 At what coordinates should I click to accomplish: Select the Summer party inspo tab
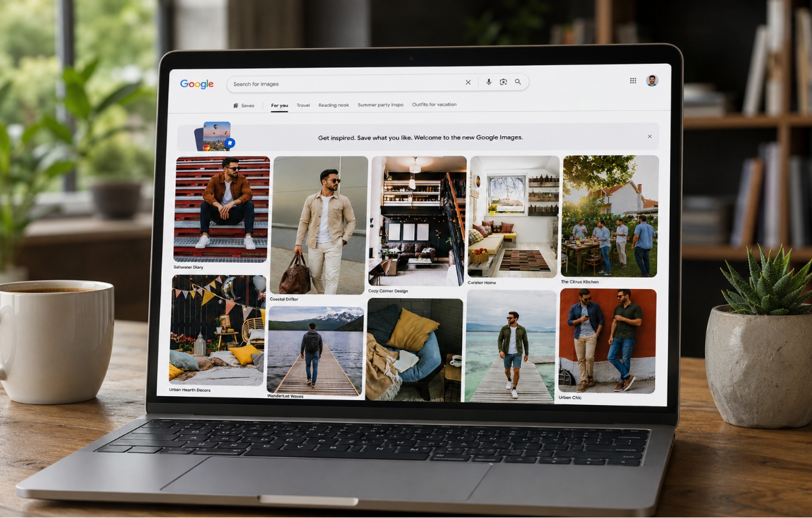(380, 105)
